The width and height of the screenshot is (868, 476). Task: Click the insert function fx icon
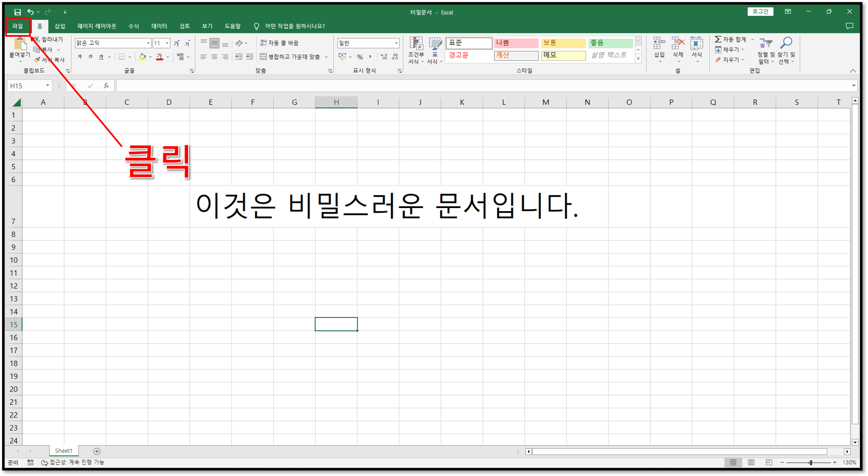[x=106, y=86]
